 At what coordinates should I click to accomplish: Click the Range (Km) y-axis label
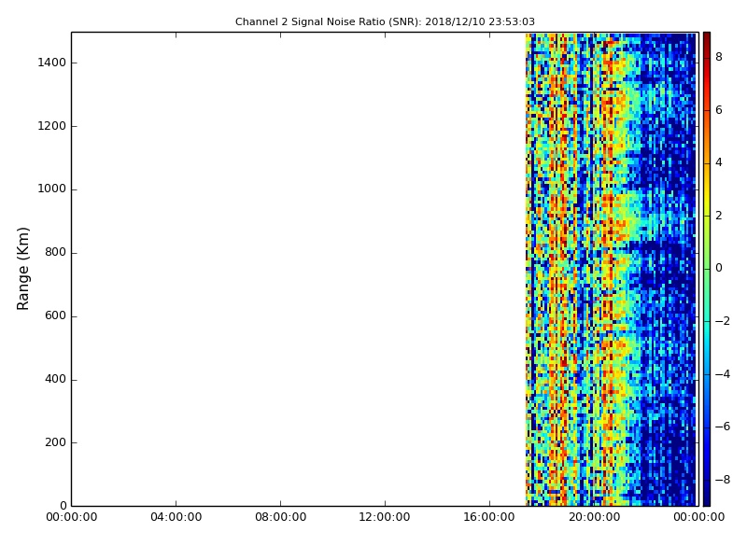[22, 269]
